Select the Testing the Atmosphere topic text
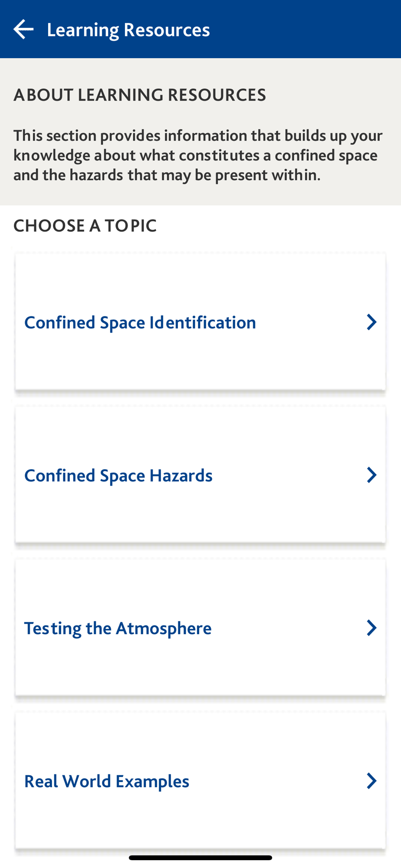Image resolution: width=401 pixels, height=868 pixels. pyautogui.click(x=118, y=628)
